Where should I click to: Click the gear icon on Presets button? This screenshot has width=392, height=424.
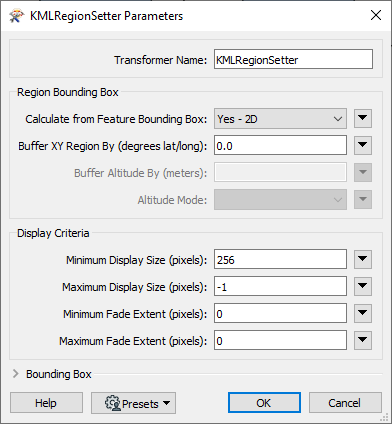coord(113,403)
